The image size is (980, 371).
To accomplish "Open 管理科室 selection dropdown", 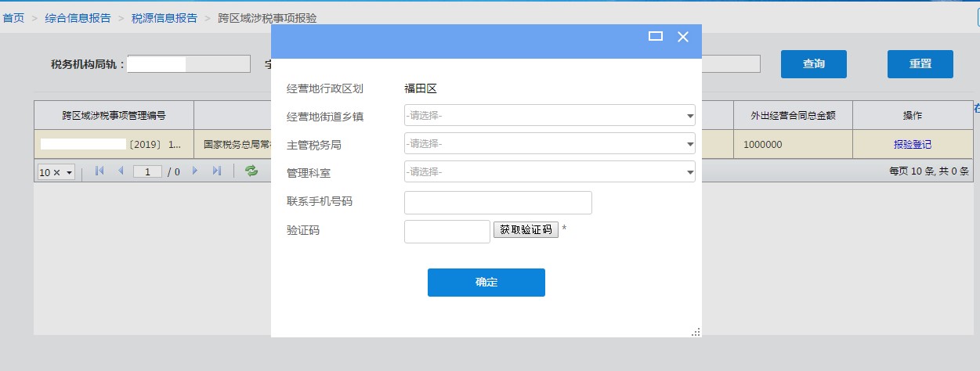I will click(549, 171).
